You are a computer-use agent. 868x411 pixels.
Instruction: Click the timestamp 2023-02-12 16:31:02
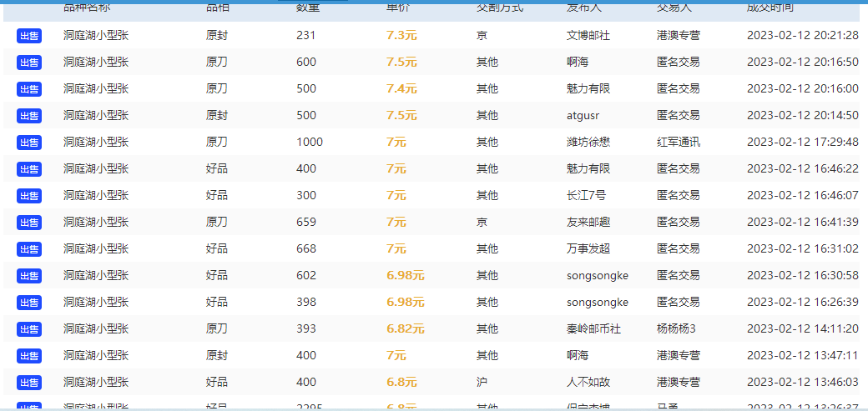pyautogui.click(x=803, y=248)
